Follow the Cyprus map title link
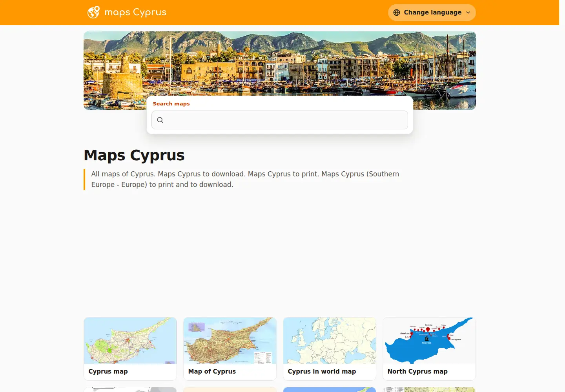Image resolution: width=565 pixels, height=392 pixels. (x=108, y=371)
